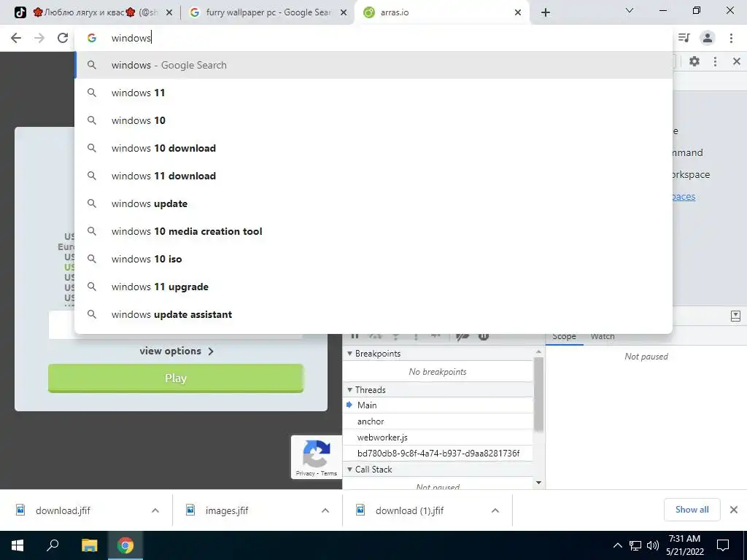Select the 'windows 11 download' suggestion
The width and height of the screenshot is (747, 560).
(x=373, y=176)
